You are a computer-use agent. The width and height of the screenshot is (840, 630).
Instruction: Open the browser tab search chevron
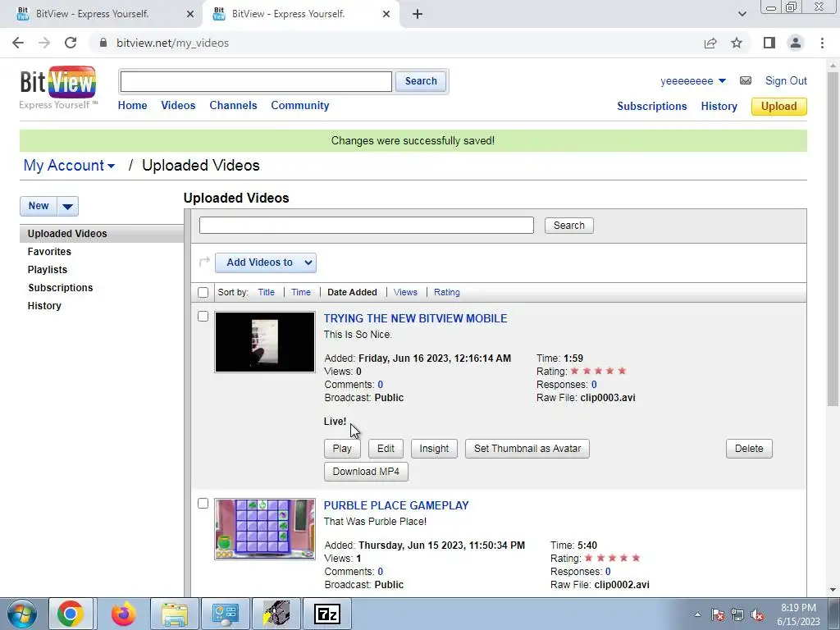[742, 14]
